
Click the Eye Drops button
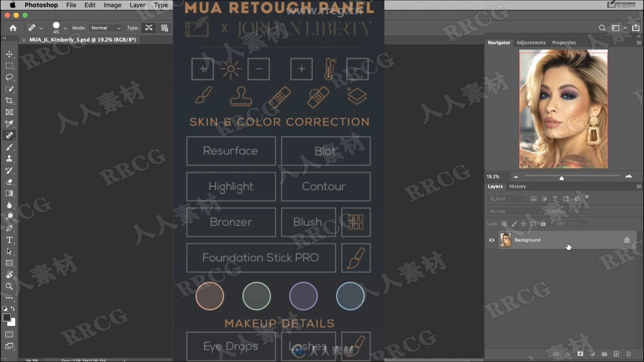tap(231, 346)
